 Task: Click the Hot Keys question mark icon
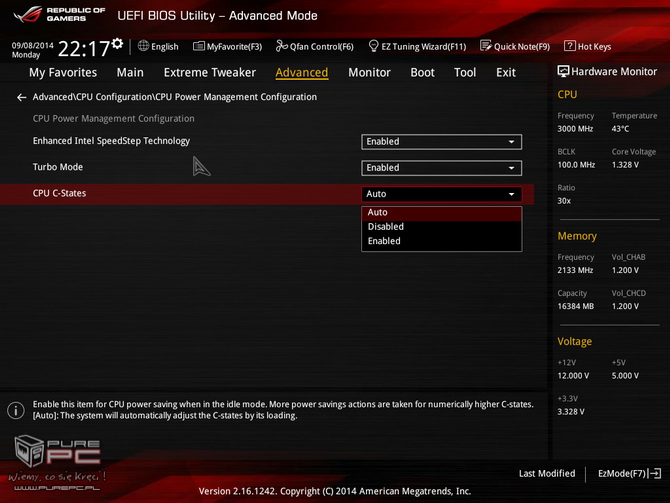tap(570, 46)
